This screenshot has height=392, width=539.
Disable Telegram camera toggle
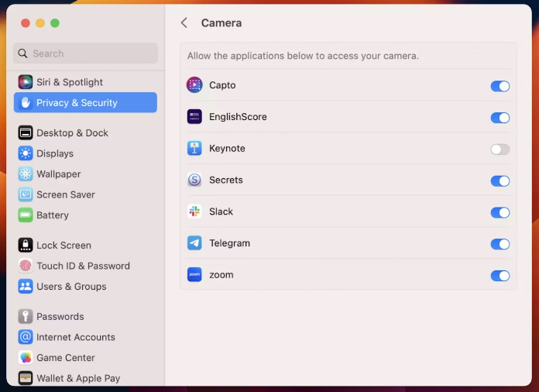500,244
